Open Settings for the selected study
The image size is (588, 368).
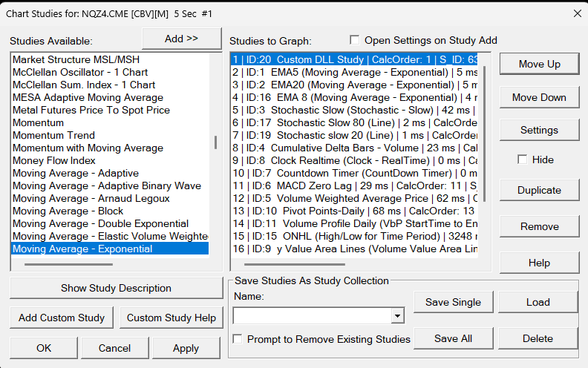539,130
